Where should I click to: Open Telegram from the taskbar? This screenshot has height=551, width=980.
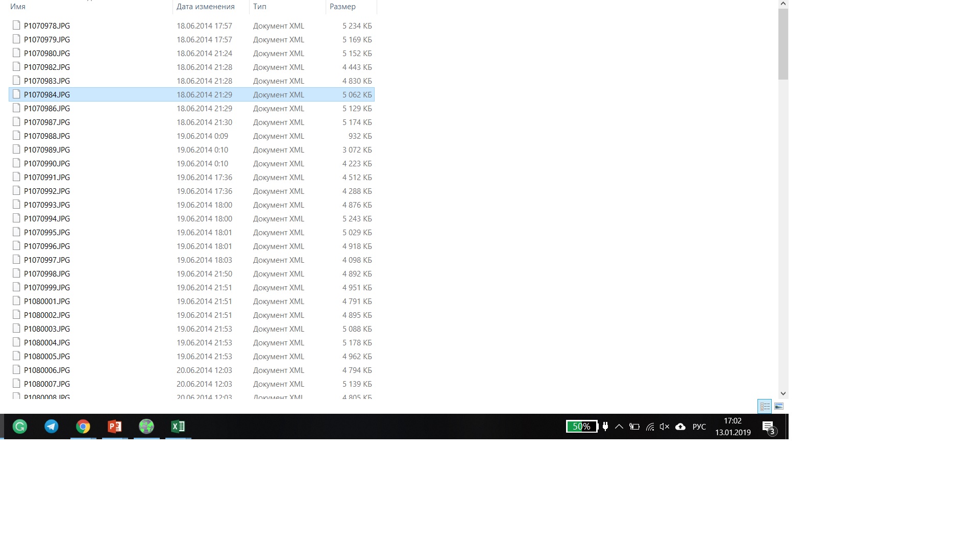52,427
